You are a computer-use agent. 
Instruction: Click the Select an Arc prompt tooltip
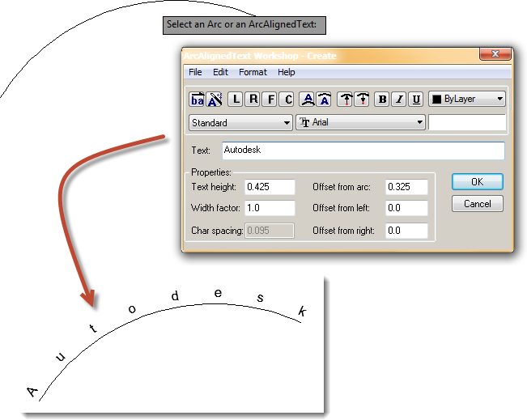coord(244,25)
